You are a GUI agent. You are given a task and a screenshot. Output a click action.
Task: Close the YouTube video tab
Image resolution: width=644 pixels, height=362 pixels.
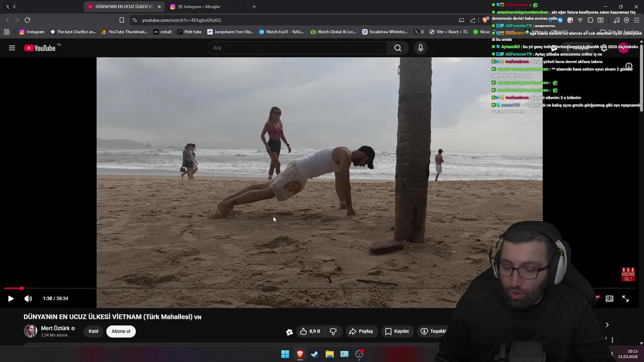click(159, 7)
